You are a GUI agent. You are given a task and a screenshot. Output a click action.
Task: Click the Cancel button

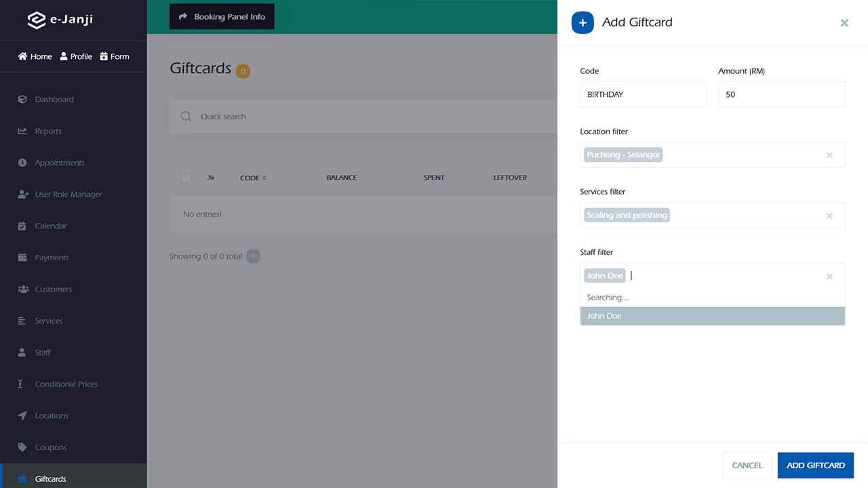click(x=747, y=466)
